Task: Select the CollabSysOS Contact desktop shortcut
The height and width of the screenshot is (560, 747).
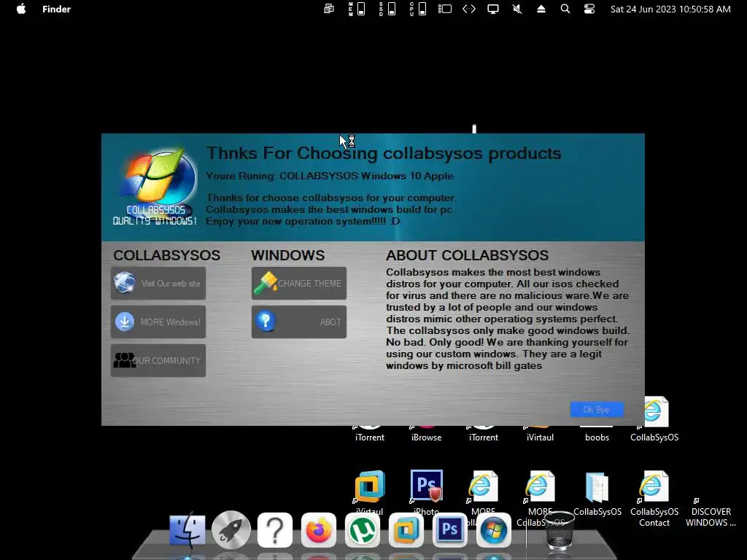Action: coord(654,499)
